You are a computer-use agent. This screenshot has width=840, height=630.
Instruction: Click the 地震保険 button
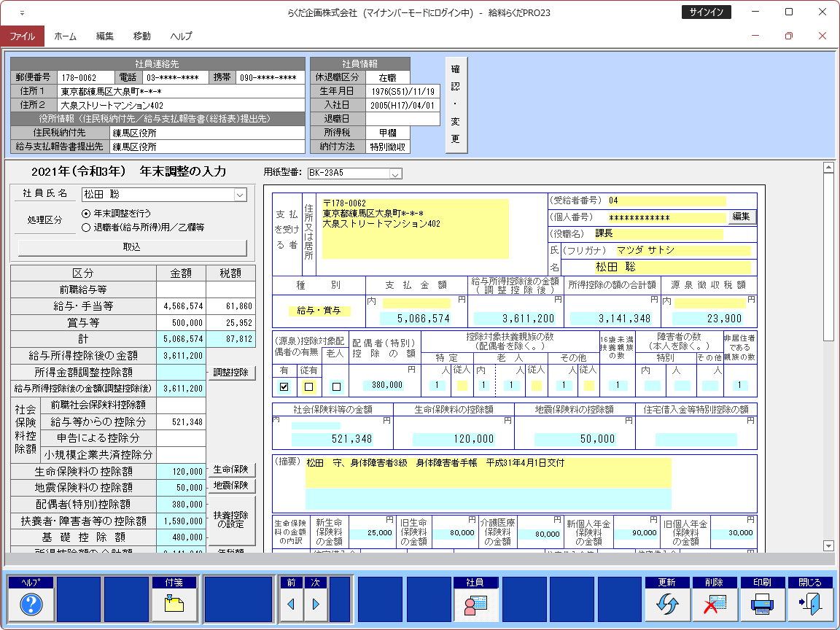pyautogui.click(x=231, y=486)
